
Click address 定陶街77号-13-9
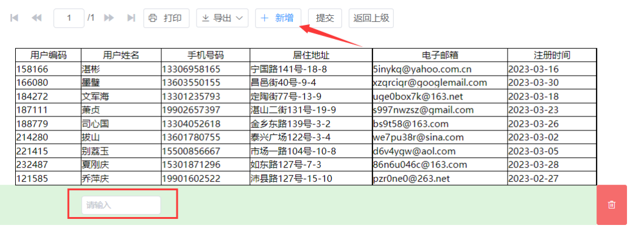(311, 96)
